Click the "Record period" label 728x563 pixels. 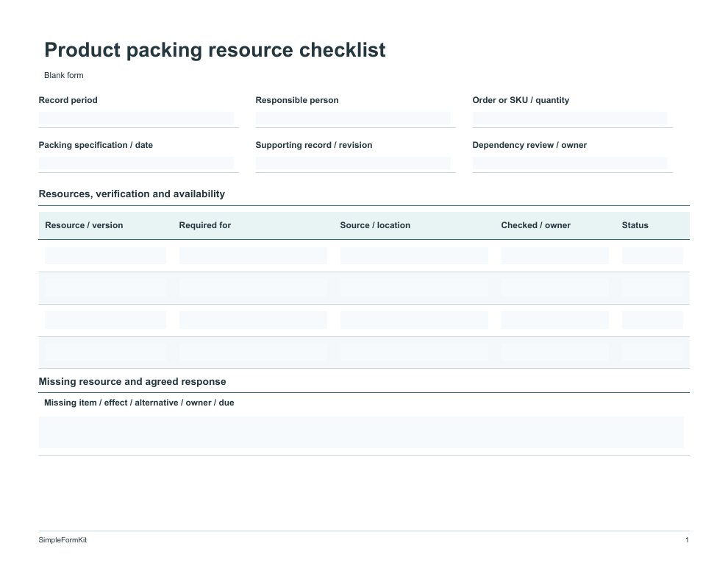point(68,100)
